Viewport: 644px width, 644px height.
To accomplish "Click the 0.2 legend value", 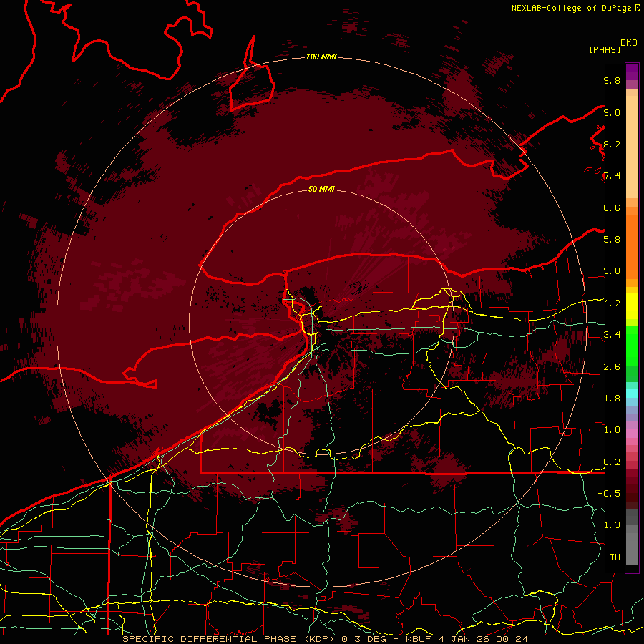I will [612, 462].
